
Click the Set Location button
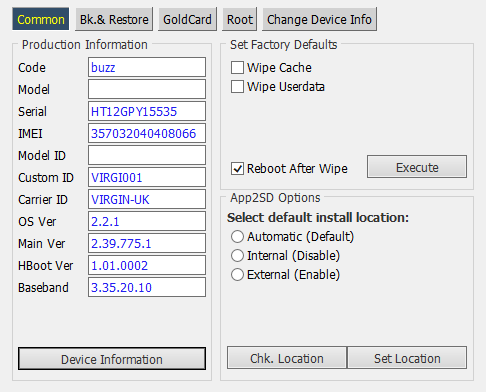point(407,358)
